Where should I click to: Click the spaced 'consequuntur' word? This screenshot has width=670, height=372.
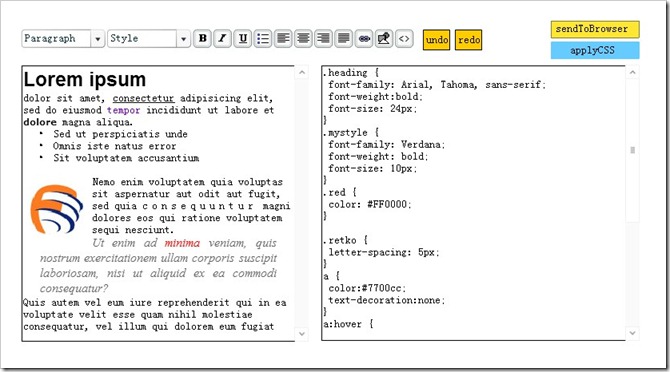tap(197, 206)
